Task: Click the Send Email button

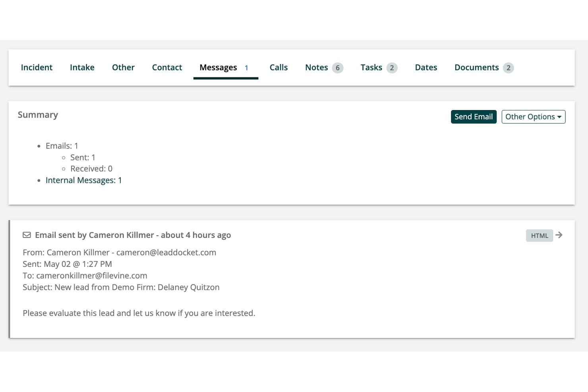Action: [474, 117]
